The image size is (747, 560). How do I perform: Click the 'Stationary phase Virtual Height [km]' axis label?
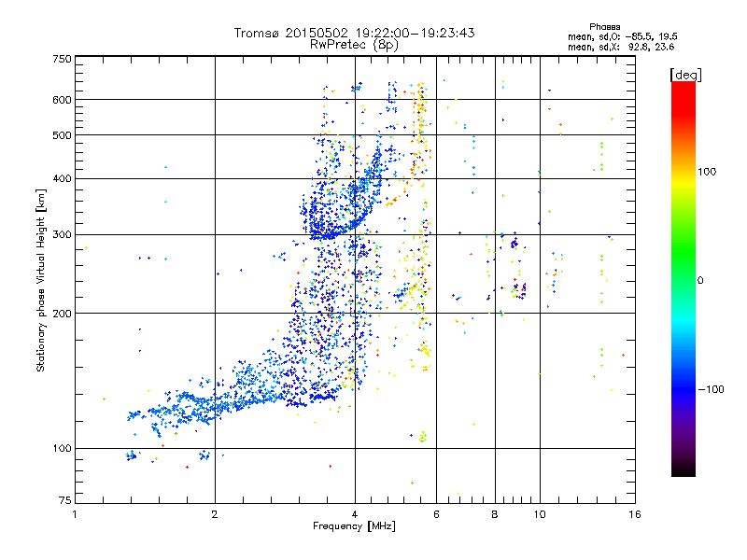pyautogui.click(x=41, y=281)
